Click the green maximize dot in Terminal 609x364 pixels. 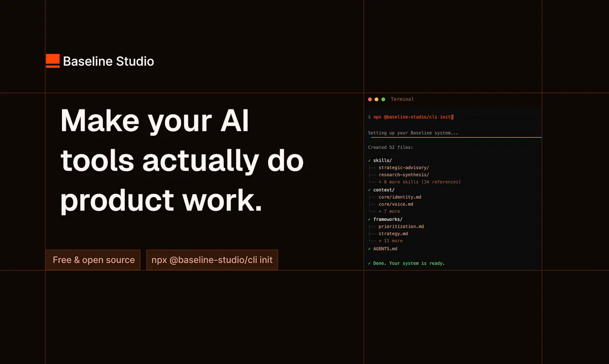tap(383, 99)
